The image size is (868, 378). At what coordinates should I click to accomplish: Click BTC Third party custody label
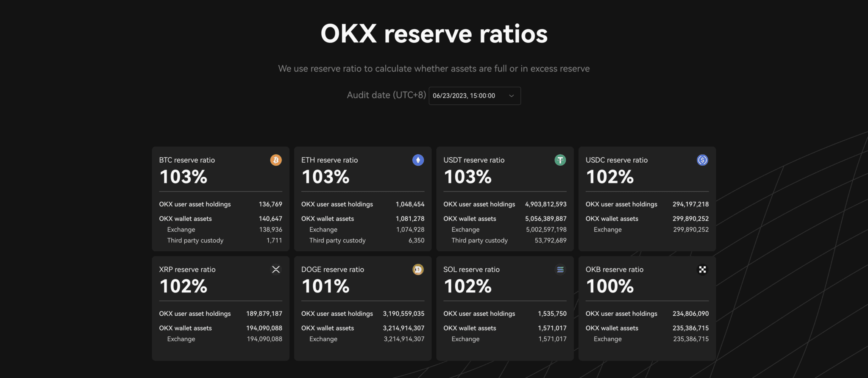[195, 240]
